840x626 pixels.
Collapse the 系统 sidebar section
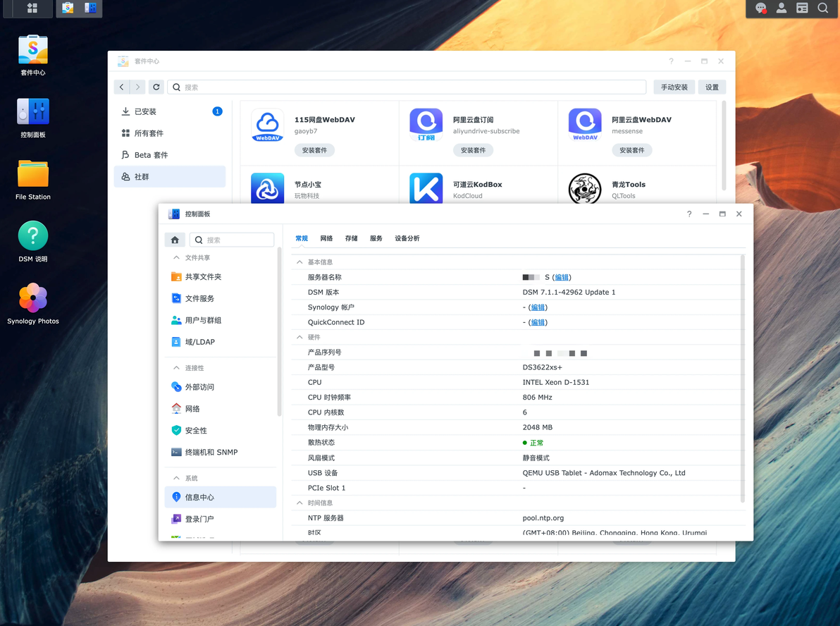[x=176, y=478]
